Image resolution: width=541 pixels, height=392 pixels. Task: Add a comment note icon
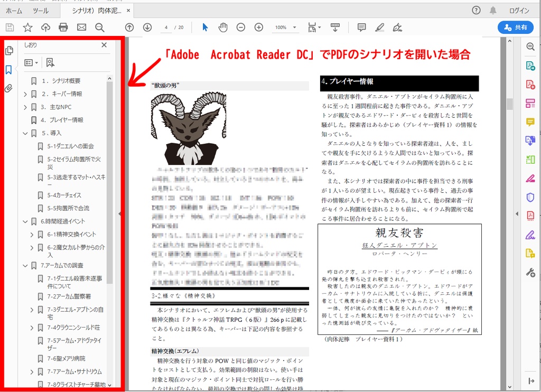(361, 27)
